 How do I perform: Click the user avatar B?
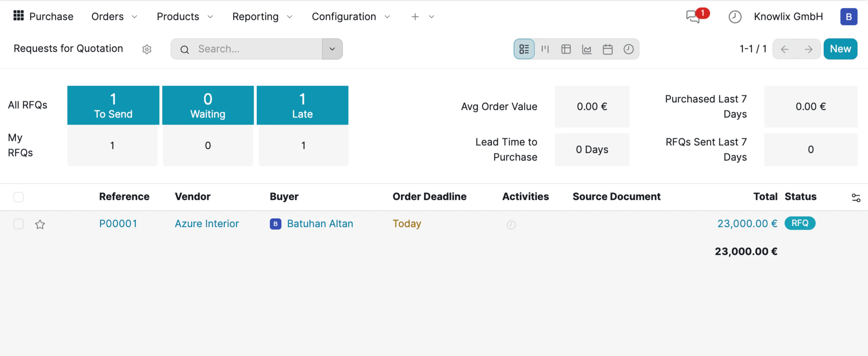(x=848, y=17)
